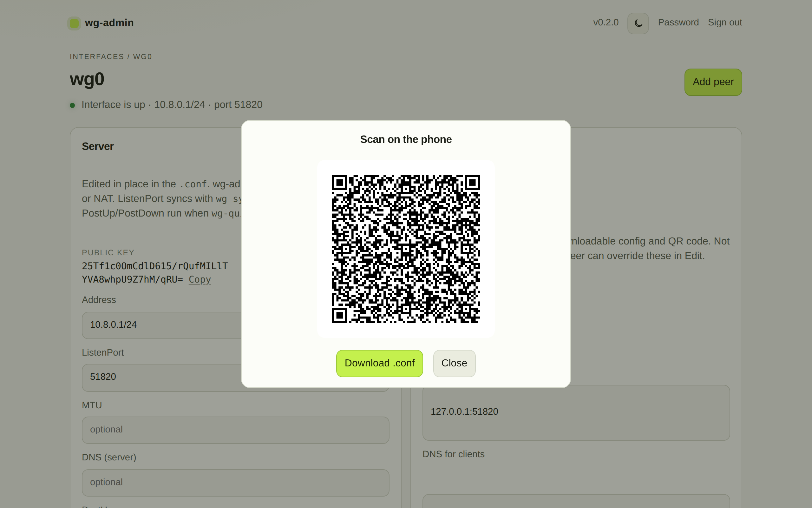Image resolution: width=812 pixels, height=508 pixels.
Task: Toggle dark mode moon icon
Action: 638,23
